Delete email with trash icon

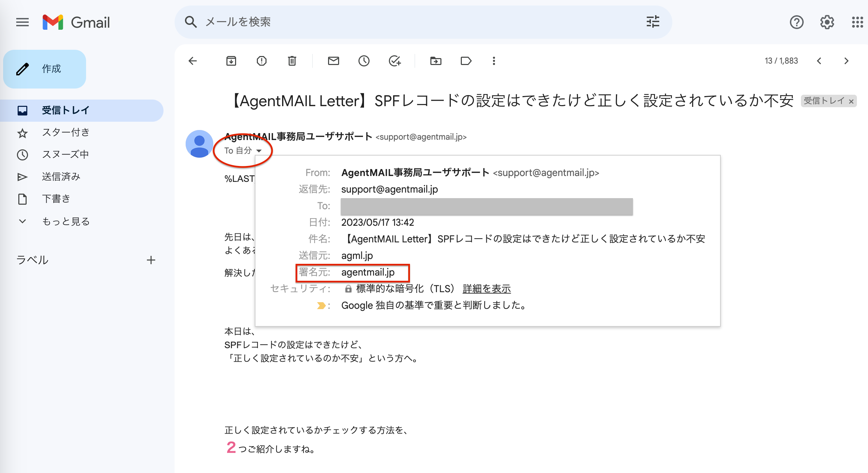click(292, 61)
